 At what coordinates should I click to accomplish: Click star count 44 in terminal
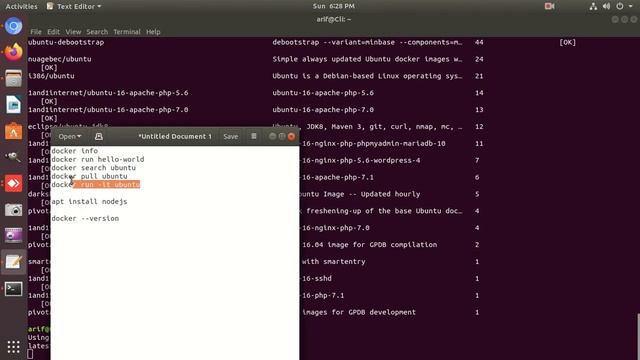coord(479,42)
